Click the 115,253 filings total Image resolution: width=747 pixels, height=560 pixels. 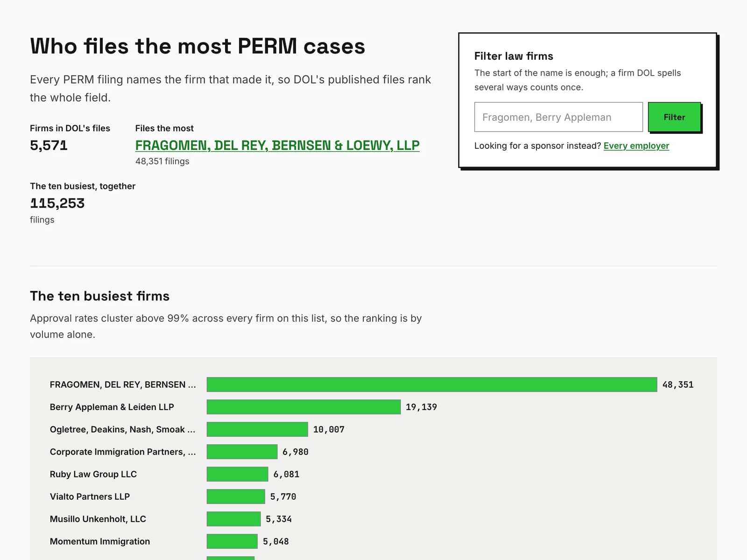click(57, 203)
